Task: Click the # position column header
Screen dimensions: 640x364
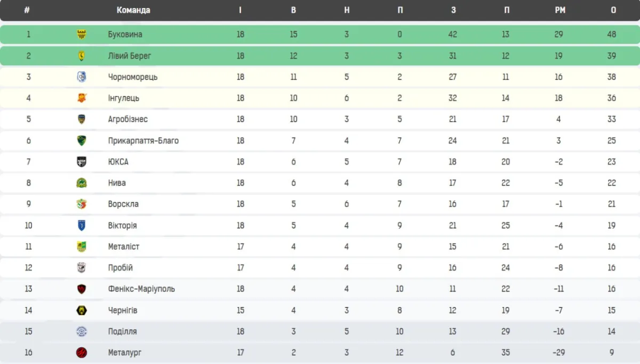Action: click(27, 10)
